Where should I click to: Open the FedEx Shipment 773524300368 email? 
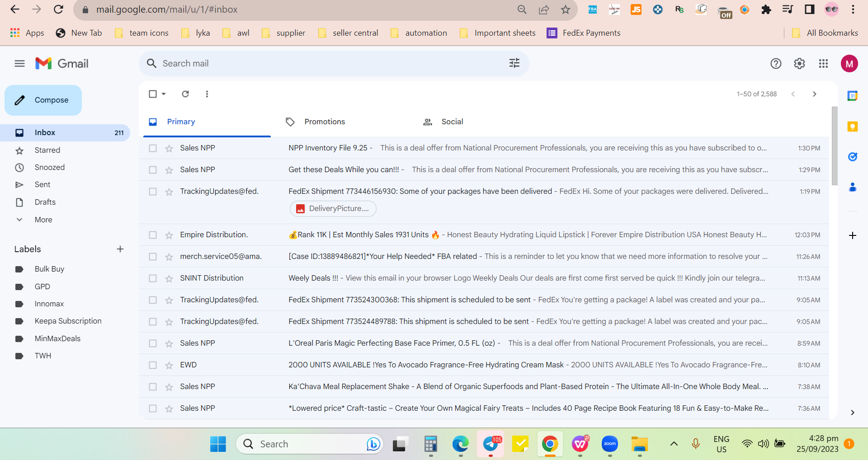point(484,300)
